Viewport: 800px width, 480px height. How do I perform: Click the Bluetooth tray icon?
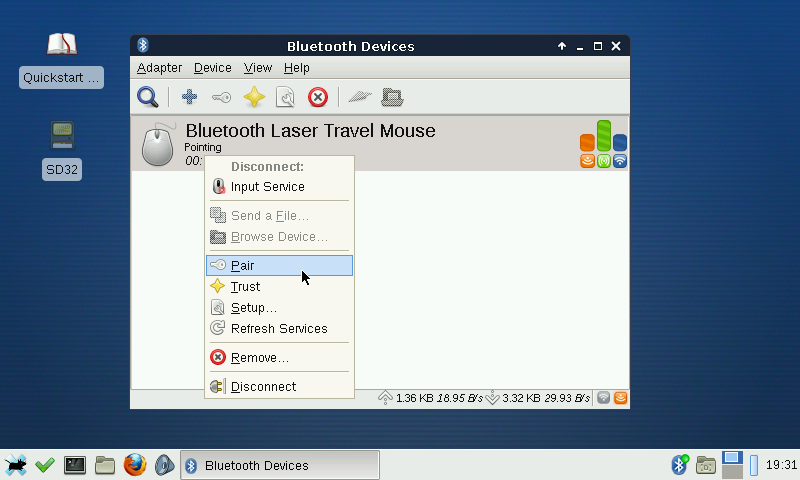point(679,465)
